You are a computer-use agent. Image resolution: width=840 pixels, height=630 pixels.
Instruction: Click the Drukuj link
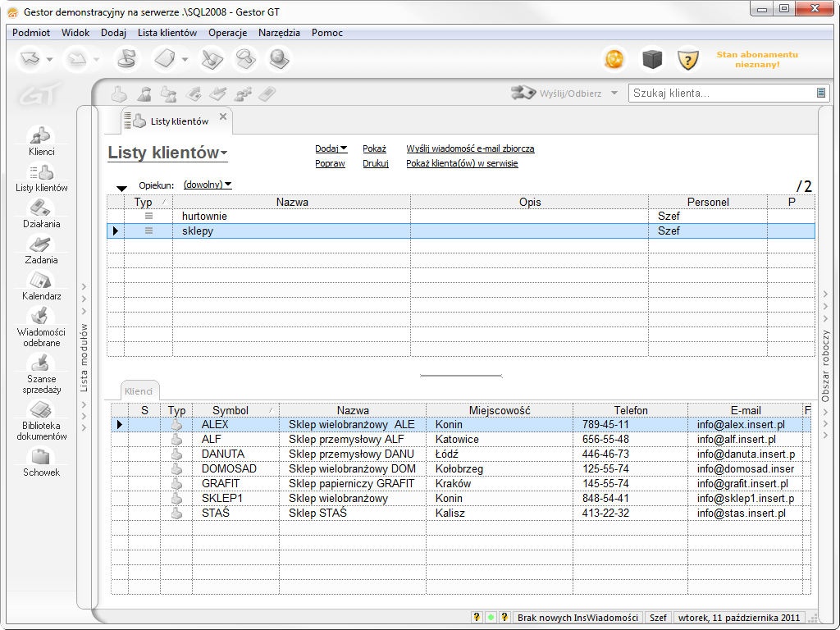click(375, 163)
